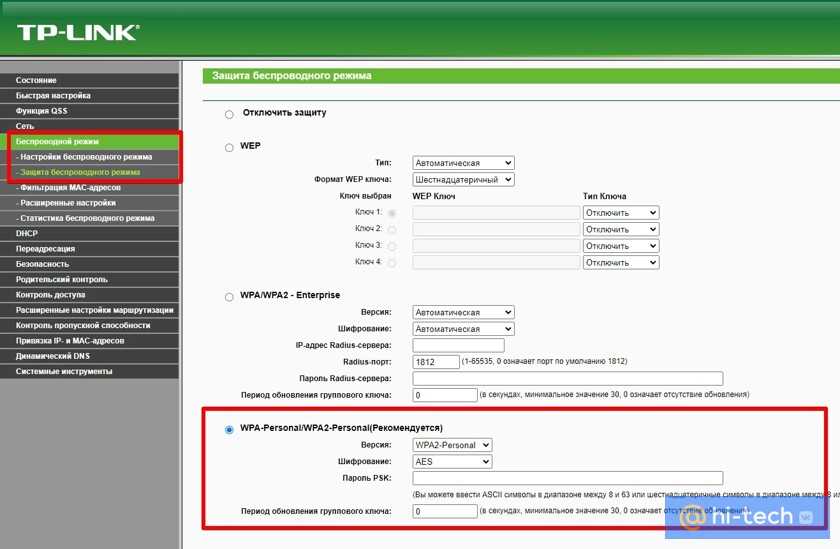The width and height of the screenshot is (840, 549).
Task: Open the AES encryption dropdown
Action: [x=452, y=462]
